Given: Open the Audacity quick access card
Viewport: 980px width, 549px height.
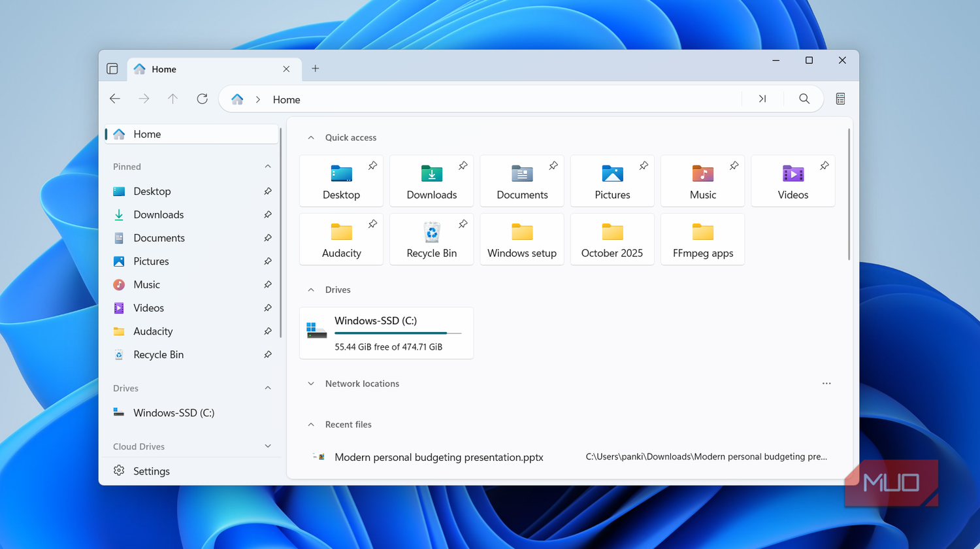Looking at the screenshot, I should coord(341,239).
